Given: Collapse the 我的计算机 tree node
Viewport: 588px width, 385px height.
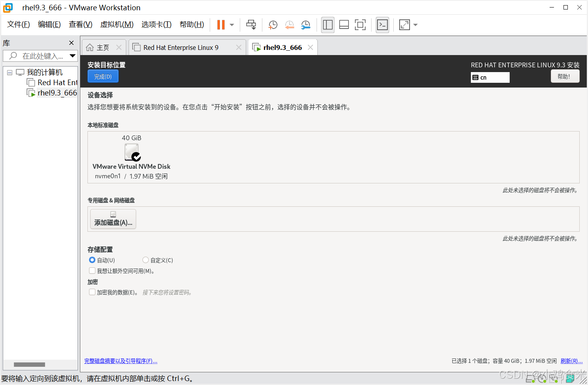Looking at the screenshot, I should pyautogui.click(x=10, y=72).
